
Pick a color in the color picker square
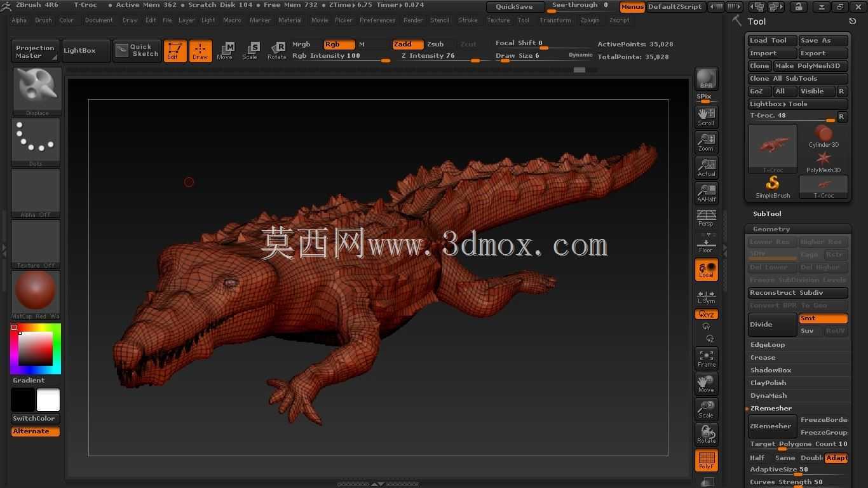[35, 349]
